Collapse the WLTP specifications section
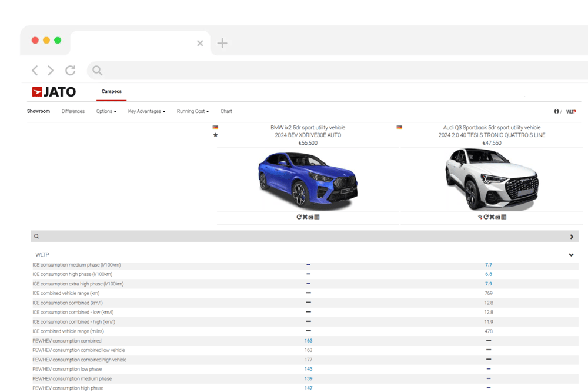This screenshot has height=392, width=588. 570,254
